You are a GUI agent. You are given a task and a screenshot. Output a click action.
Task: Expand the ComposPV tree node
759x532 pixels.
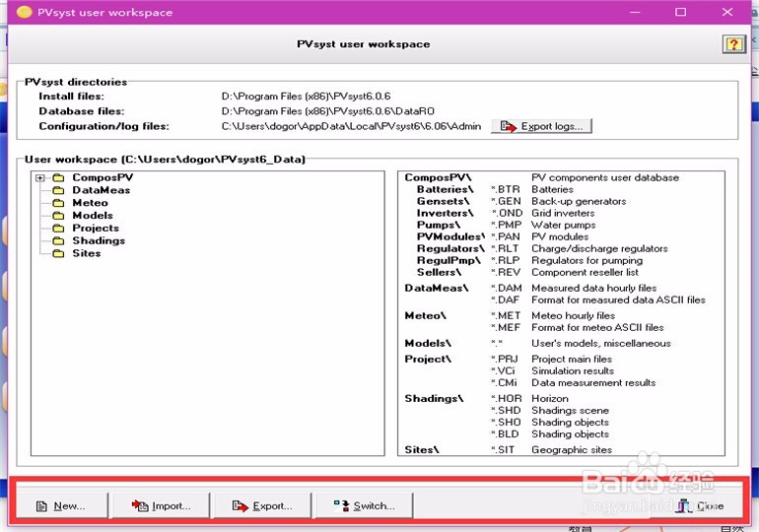click(x=40, y=178)
